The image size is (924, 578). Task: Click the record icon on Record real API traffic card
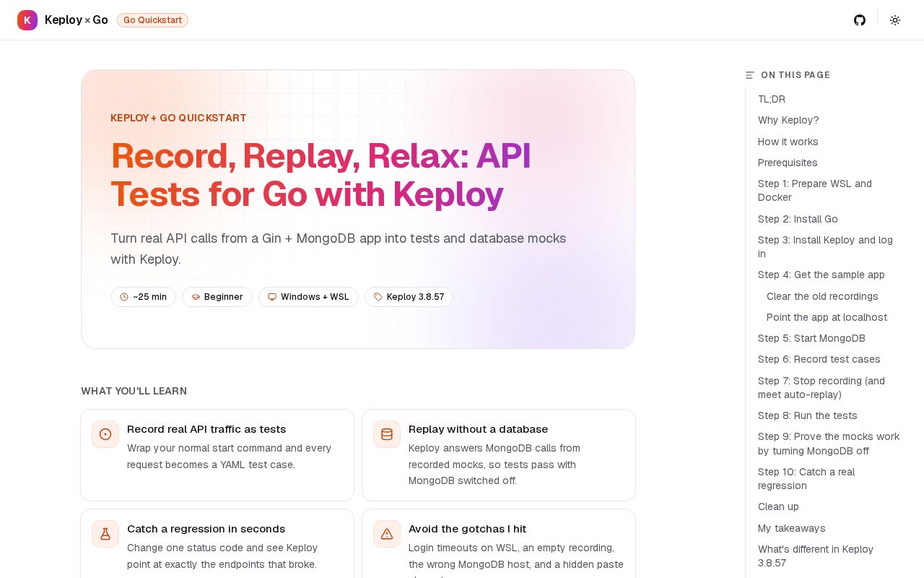(x=105, y=434)
